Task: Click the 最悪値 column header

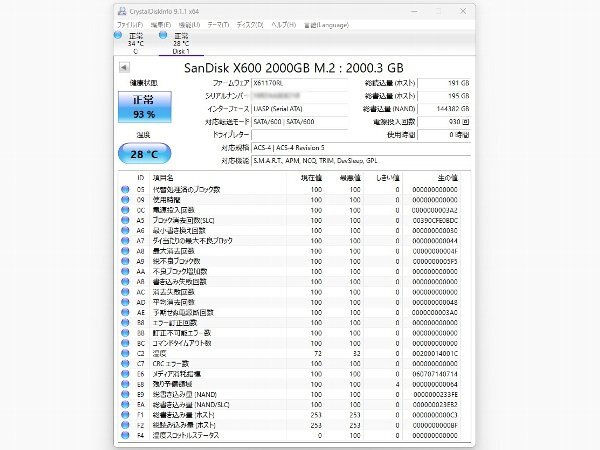Action: (x=344, y=178)
